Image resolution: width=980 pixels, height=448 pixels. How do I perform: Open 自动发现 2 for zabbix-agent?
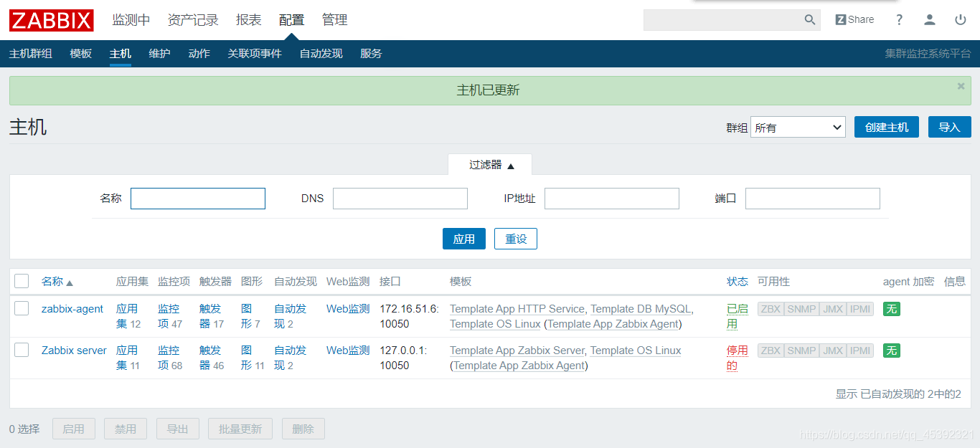290,316
